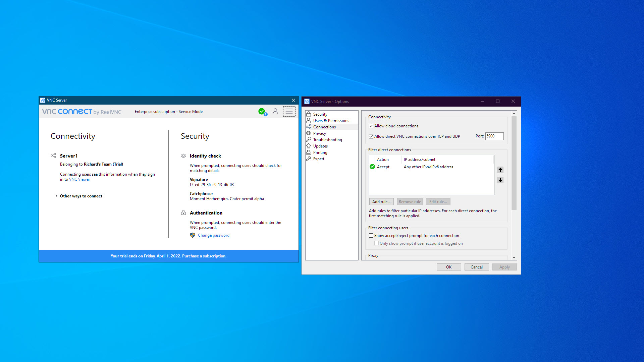
Task: Click the scroll down arrow in Options panel
Action: pyautogui.click(x=514, y=257)
